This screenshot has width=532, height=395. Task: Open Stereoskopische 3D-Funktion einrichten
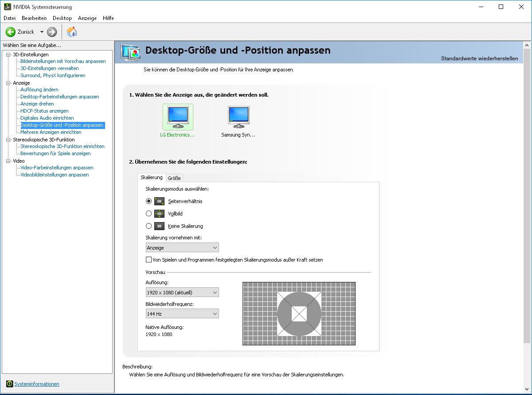pyautogui.click(x=63, y=146)
